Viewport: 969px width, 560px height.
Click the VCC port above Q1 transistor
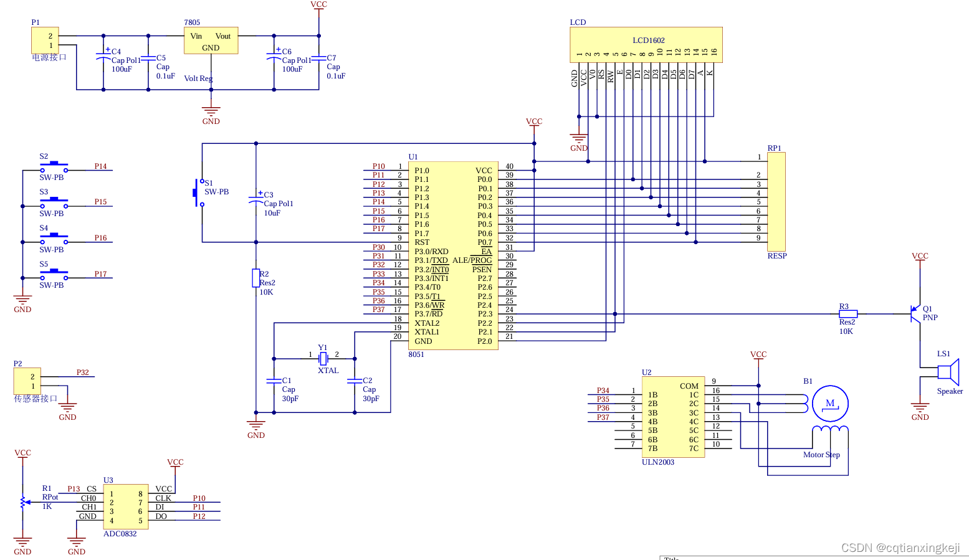click(920, 258)
